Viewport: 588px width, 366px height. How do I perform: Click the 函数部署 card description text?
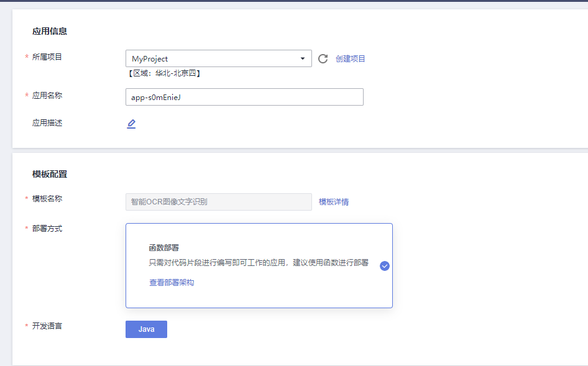259,263
